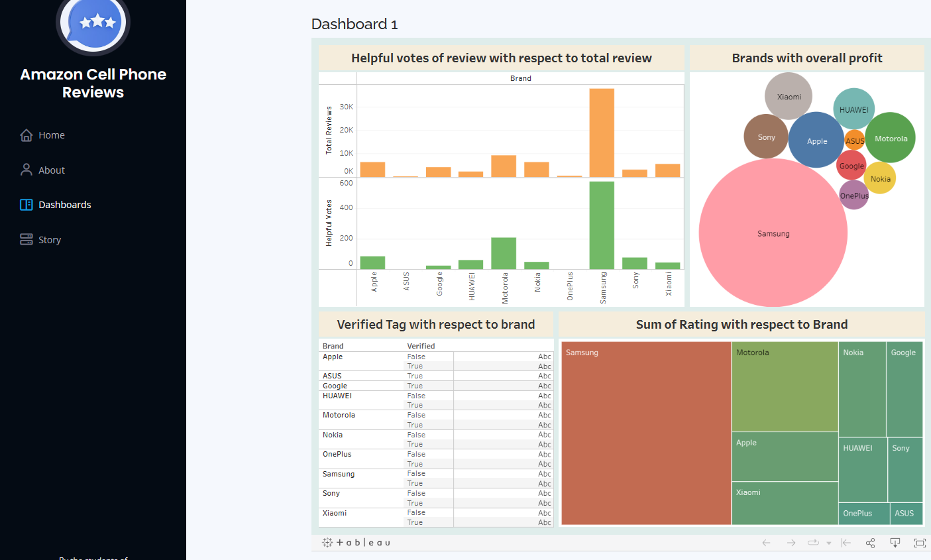This screenshot has width=931, height=560.
Task: Click the Amazon Cell Phone Reviews logo
Action: coord(93,27)
